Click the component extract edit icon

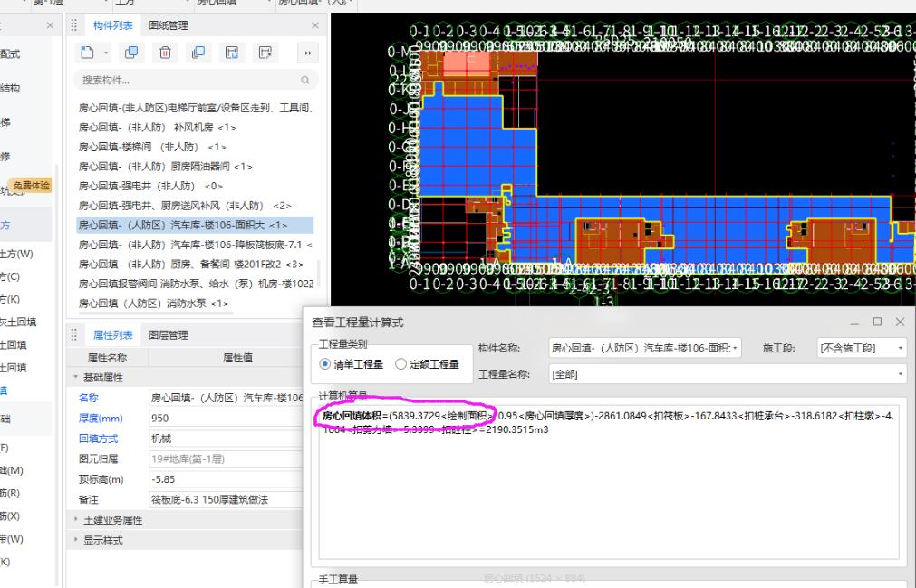tap(265, 53)
